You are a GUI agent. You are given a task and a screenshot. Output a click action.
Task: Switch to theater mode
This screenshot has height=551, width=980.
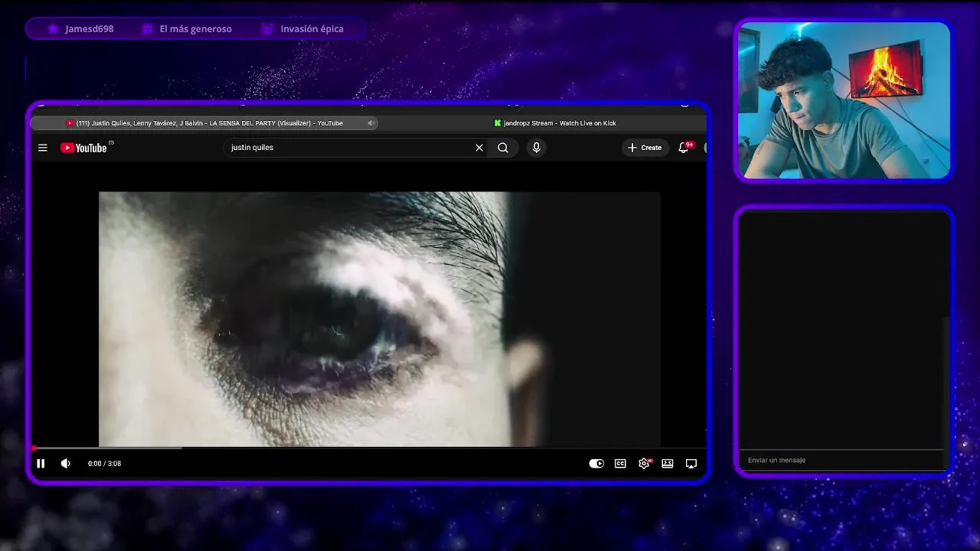(x=668, y=463)
